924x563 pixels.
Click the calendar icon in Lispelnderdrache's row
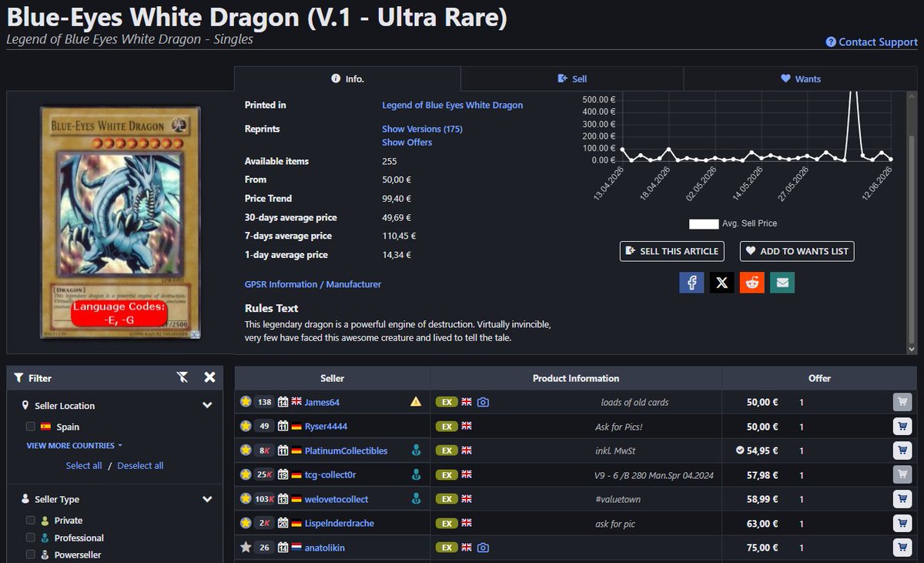pos(283,523)
